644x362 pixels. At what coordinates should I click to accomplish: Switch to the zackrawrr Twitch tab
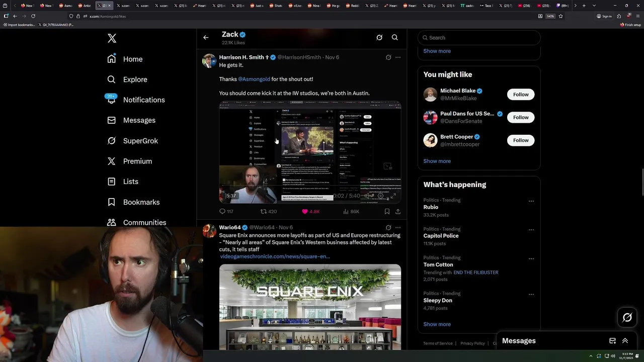click(x=467, y=6)
